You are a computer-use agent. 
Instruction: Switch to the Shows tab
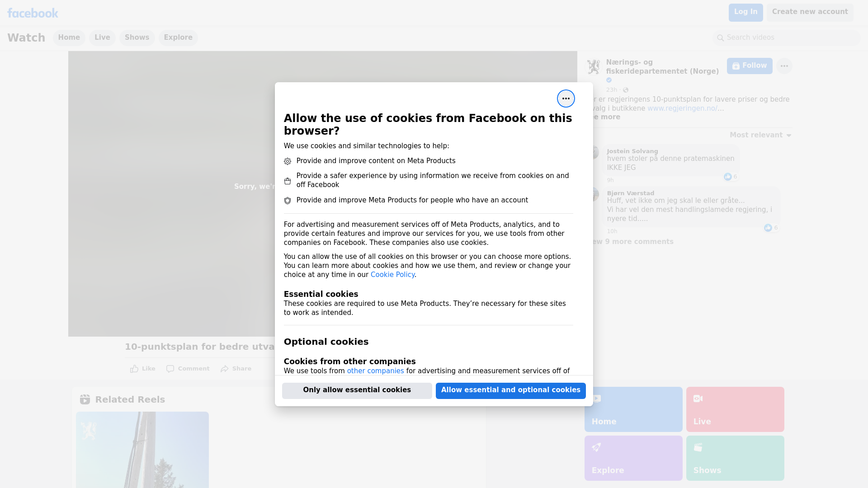click(x=137, y=38)
